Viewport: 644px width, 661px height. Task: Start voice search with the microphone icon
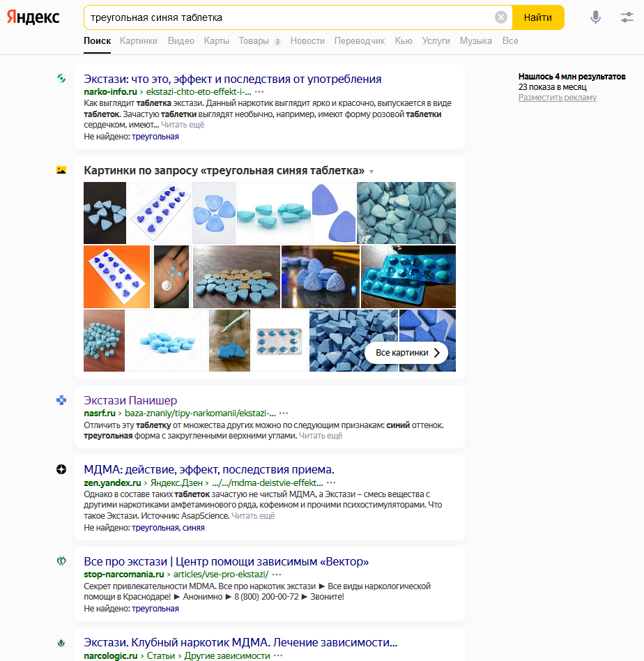point(595,17)
